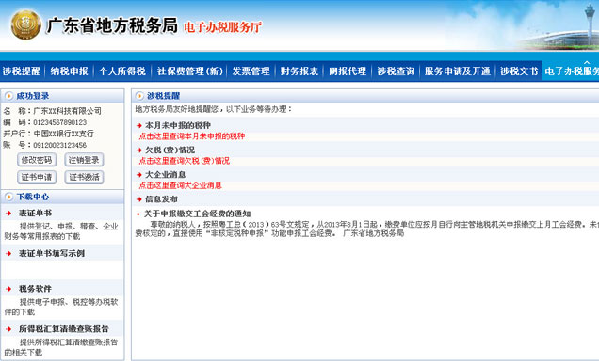Open the 财务报表 navigation menu
Image resolution: width=599 pixels, height=364 pixels.
click(299, 71)
